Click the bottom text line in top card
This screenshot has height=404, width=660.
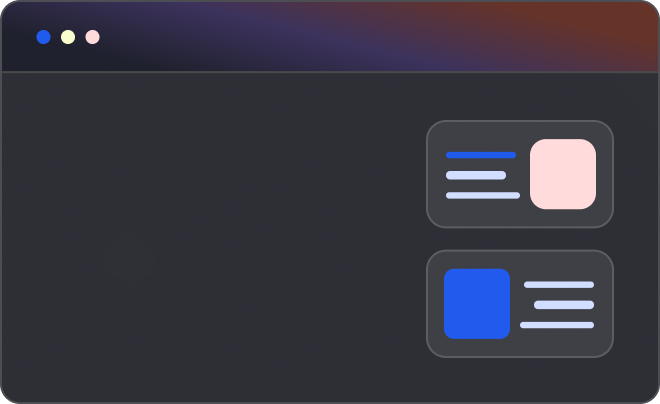(483, 195)
